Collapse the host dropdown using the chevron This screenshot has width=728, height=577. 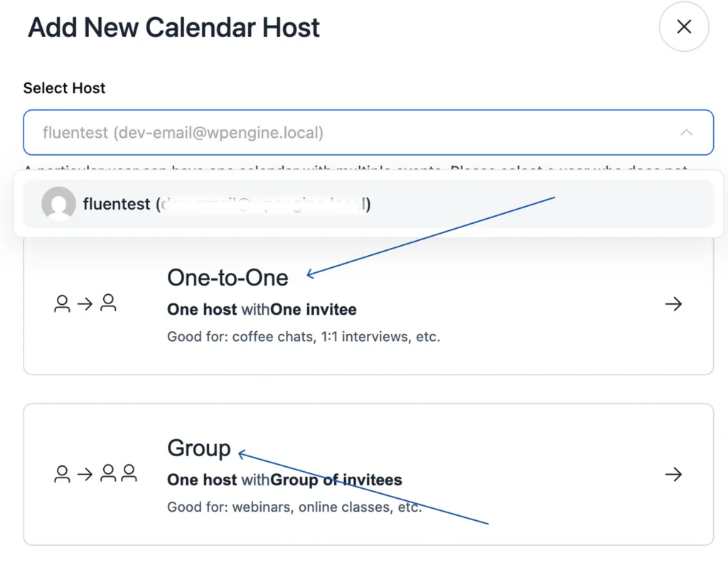point(686,133)
